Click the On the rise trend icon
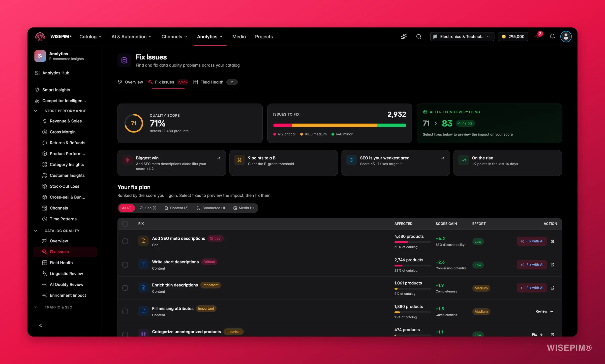Viewport: 605px width, 364px height. pyautogui.click(x=463, y=160)
